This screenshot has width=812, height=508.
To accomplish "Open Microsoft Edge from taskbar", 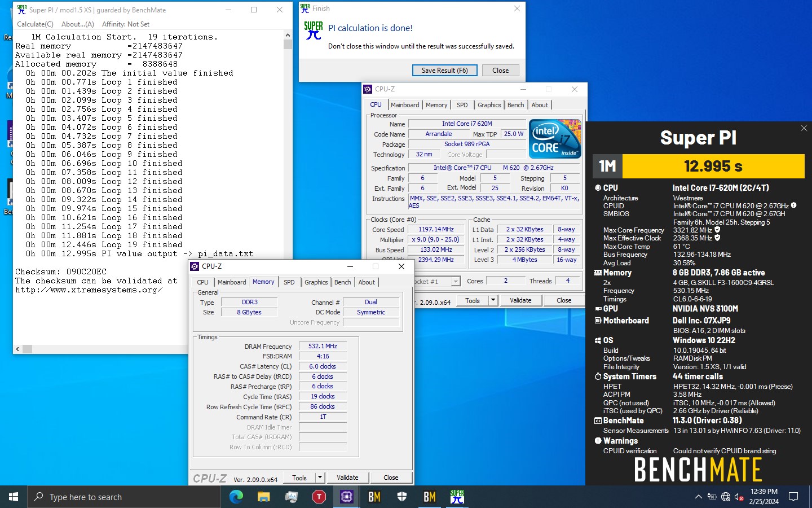I will click(x=236, y=497).
